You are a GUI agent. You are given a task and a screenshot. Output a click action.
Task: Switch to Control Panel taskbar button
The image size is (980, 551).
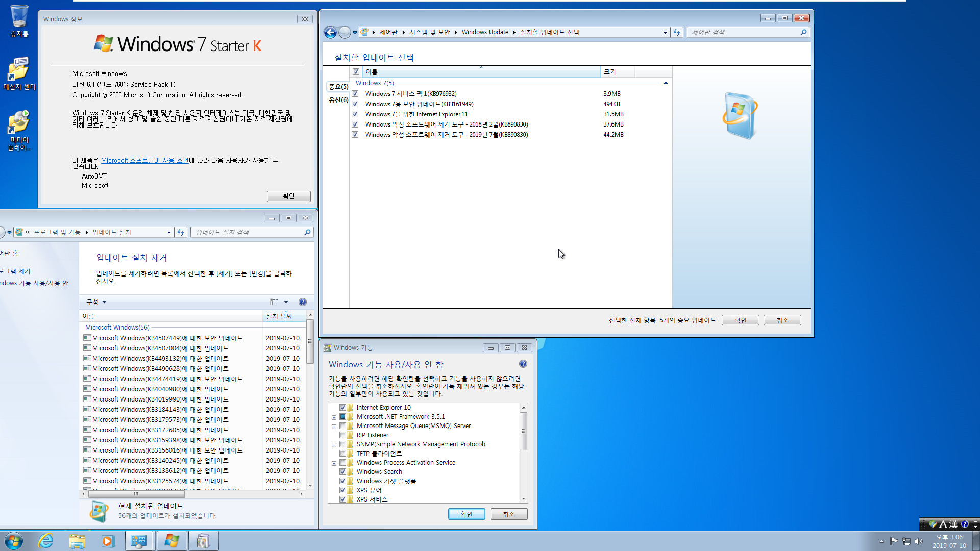(x=139, y=541)
